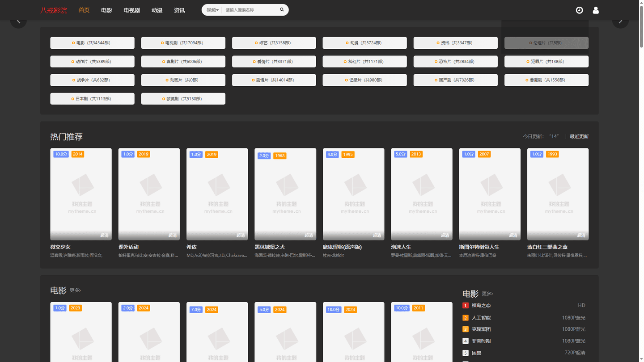Open category 电影 (共34544部)

tap(92, 43)
